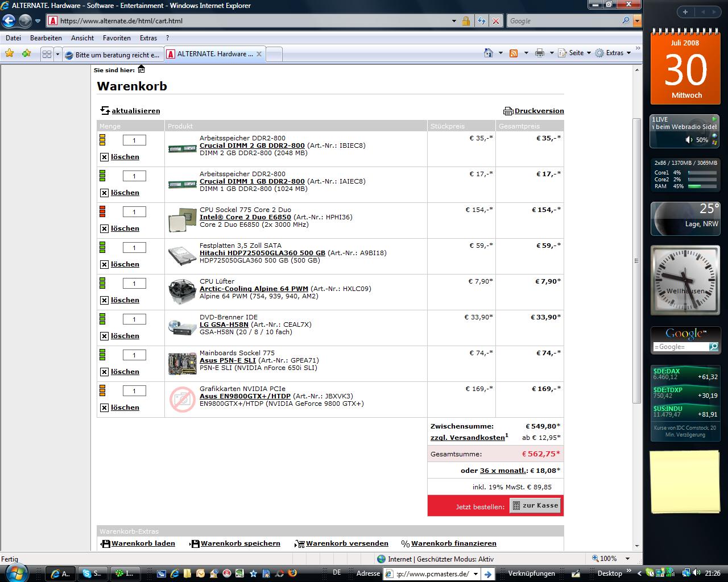Delete the Arctic-Cooling Alpine 64 PWM
This screenshot has height=582, width=728.
(x=119, y=300)
